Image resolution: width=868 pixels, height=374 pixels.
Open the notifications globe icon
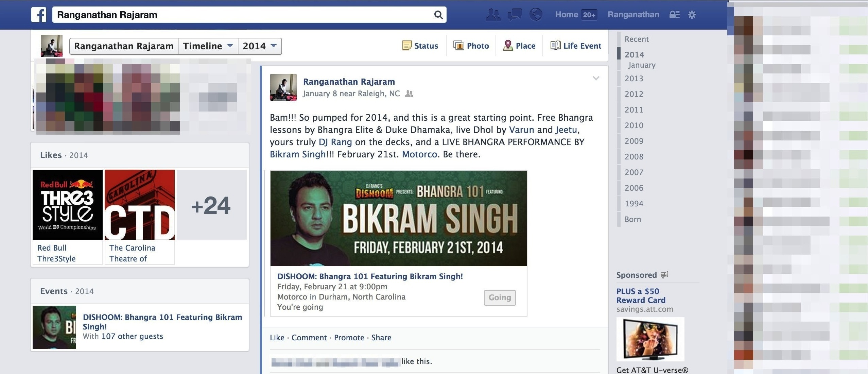[x=536, y=15]
